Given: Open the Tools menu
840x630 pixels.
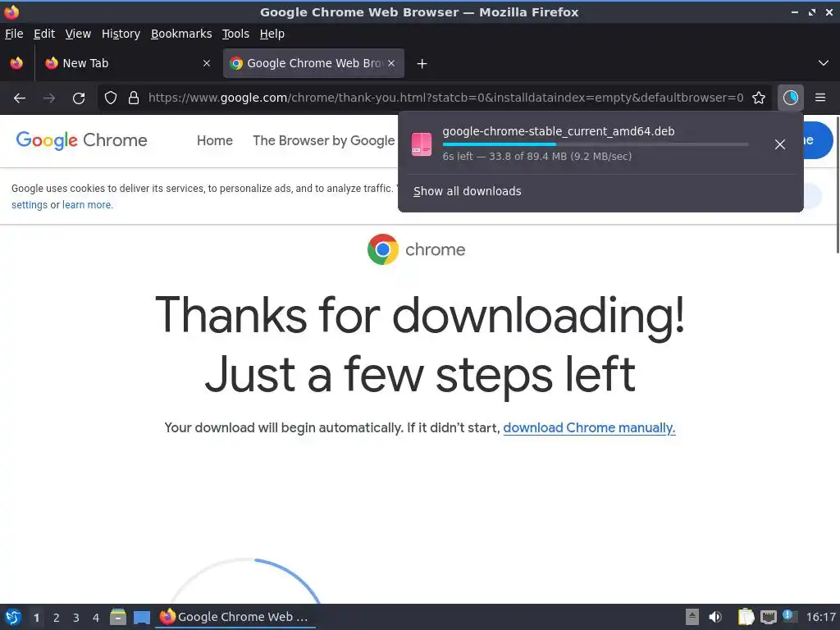Looking at the screenshot, I should tap(235, 34).
